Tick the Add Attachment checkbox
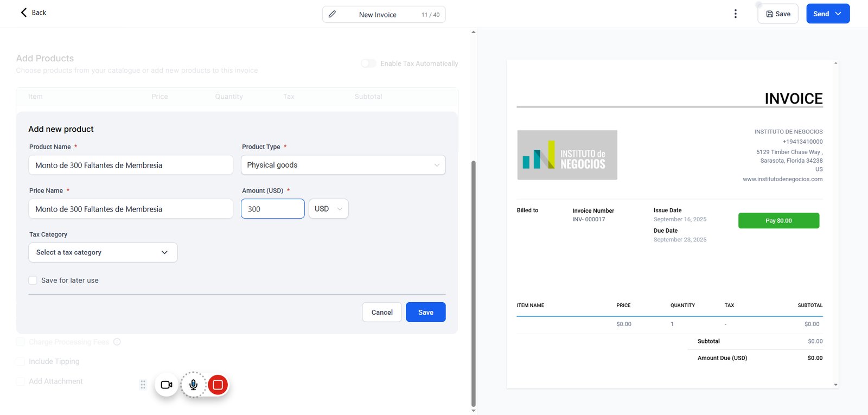This screenshot has height=415, width=868. pos(21,381)
